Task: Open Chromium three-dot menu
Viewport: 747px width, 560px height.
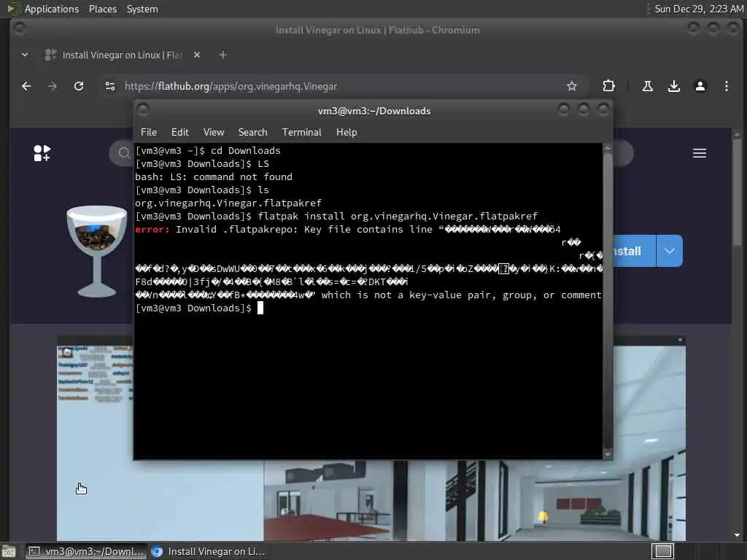Action: [x=726, y=86]
